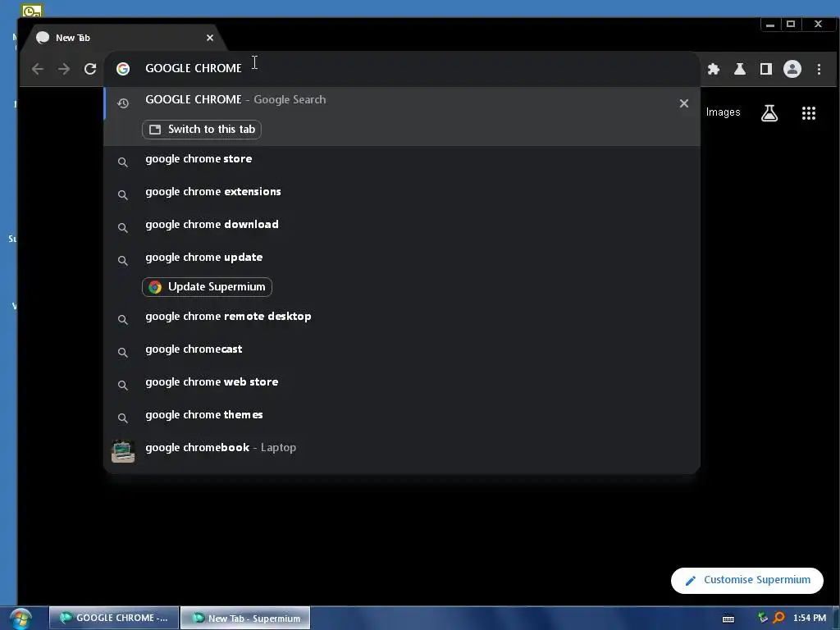Open the flask experiments icon in toolbar
The width and height of the screenshot is (840, 630).
pyautogui.click(x=740, y=69)
